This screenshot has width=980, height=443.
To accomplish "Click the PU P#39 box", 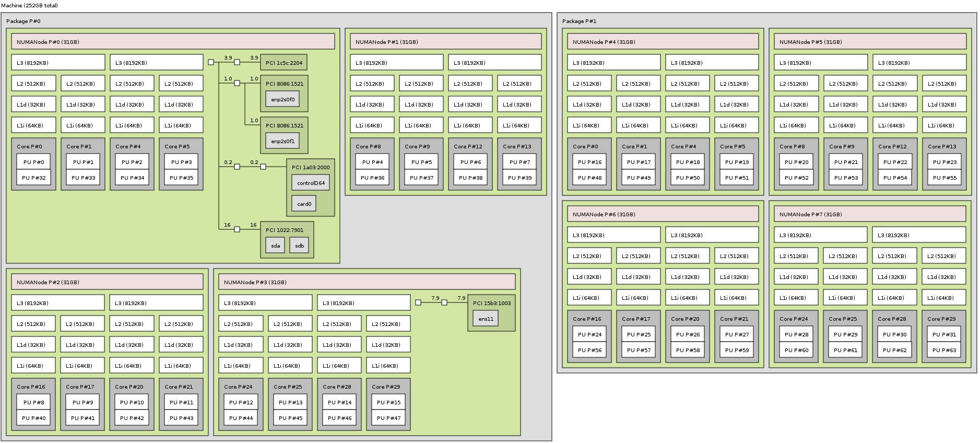I will [519, 178].
